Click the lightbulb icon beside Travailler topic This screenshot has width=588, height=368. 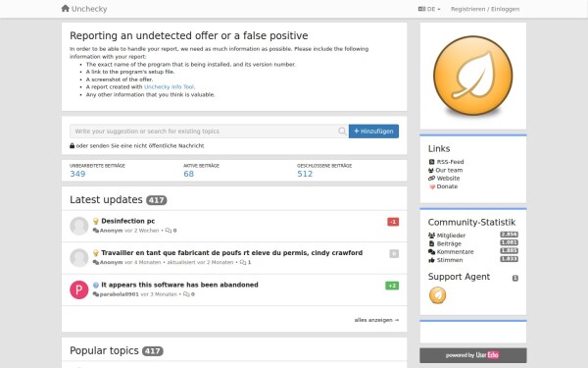[x=96, y=253]
